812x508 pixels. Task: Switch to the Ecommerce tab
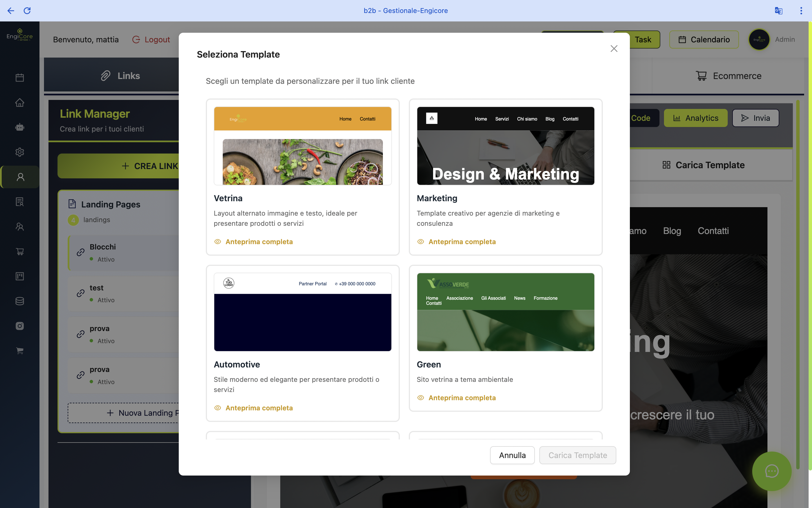click(x=728, y=76)
